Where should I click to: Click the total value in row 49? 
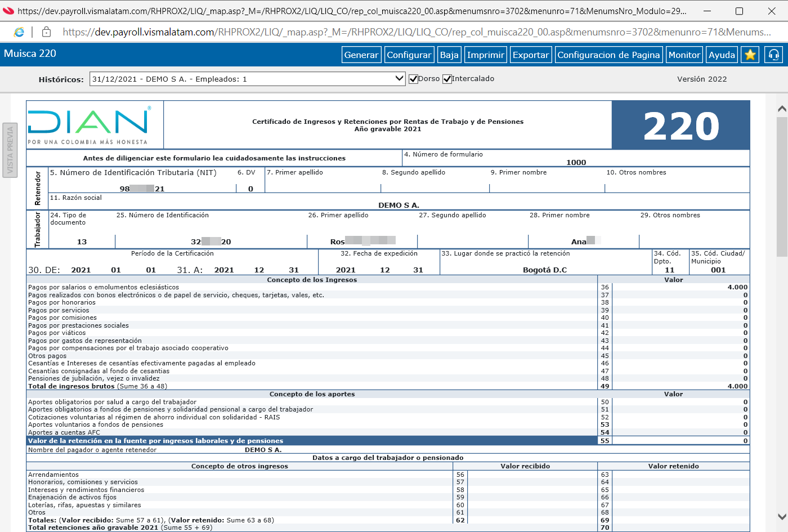click(x=737, y=386)
